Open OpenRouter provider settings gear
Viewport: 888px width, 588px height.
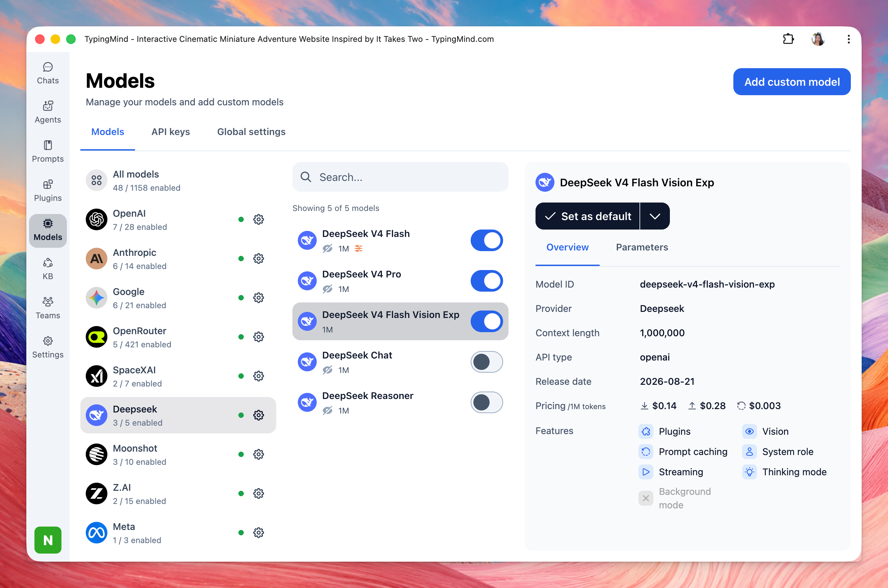pos(258,337)
